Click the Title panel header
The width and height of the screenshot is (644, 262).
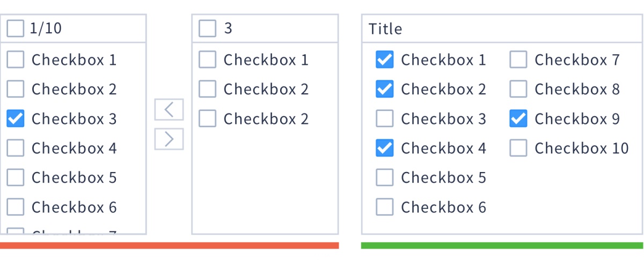[x=385, y=29]
